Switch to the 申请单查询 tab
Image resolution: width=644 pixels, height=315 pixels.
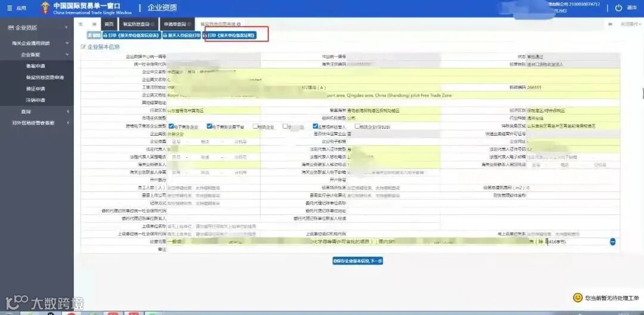178,24
